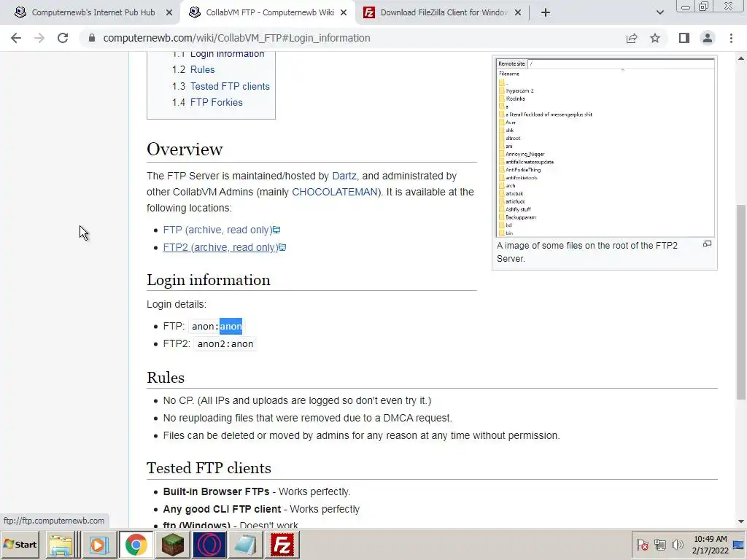Viewport: 747px width, 560px height.
Task: Click the Action Center flag tray icon
Action: pyautogui.click(x=642, y=545)
